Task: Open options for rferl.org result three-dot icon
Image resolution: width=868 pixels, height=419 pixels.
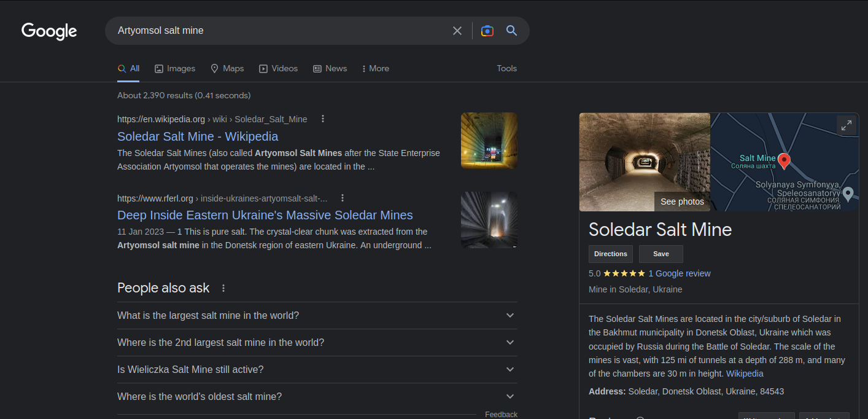Action: tap(343, 198)
